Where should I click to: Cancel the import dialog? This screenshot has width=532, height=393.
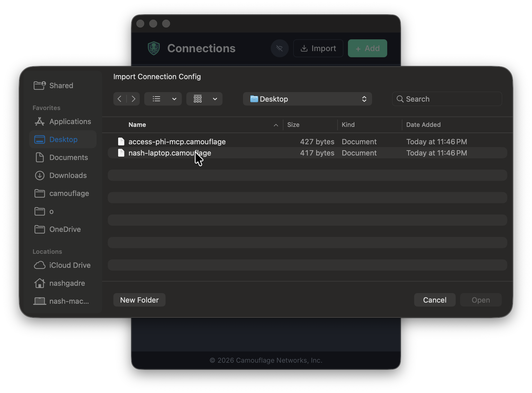(x=435, y=300)
